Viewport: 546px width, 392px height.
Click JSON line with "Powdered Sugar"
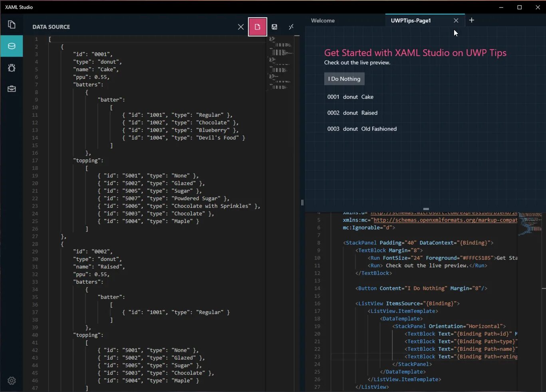163,199
